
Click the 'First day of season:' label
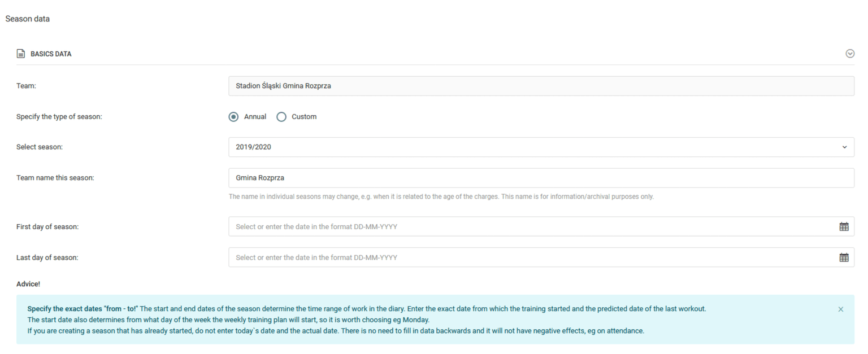[47, 227]
